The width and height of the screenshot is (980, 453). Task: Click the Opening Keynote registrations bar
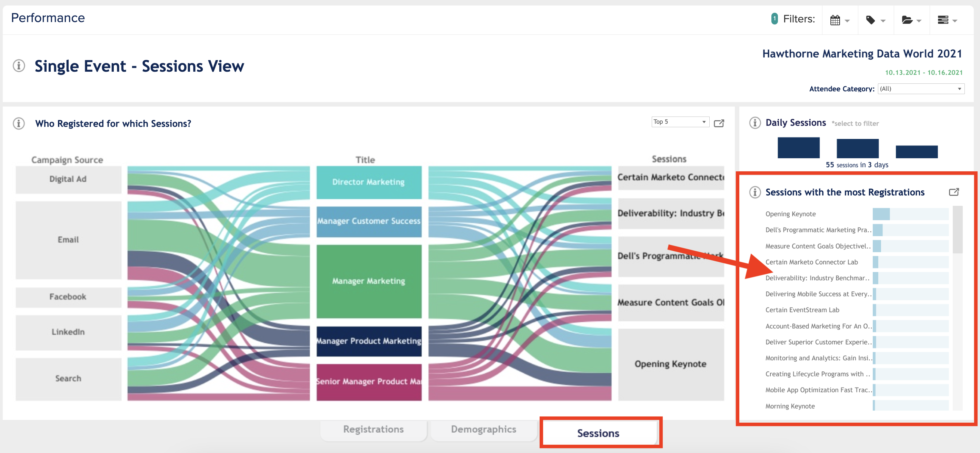click(881, 214)
